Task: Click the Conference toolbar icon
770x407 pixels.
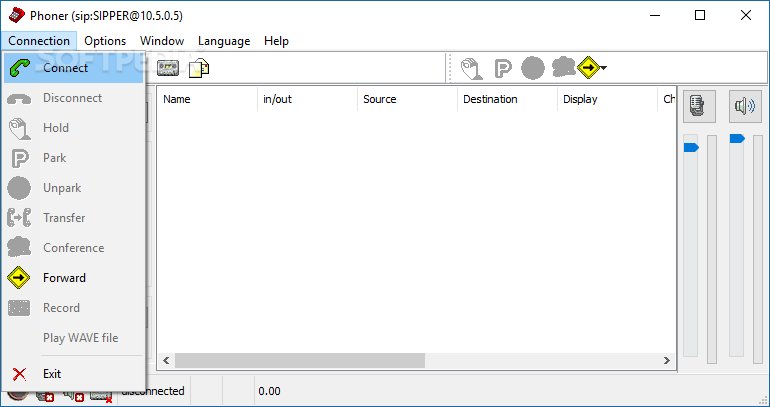Action: (563, 67)
